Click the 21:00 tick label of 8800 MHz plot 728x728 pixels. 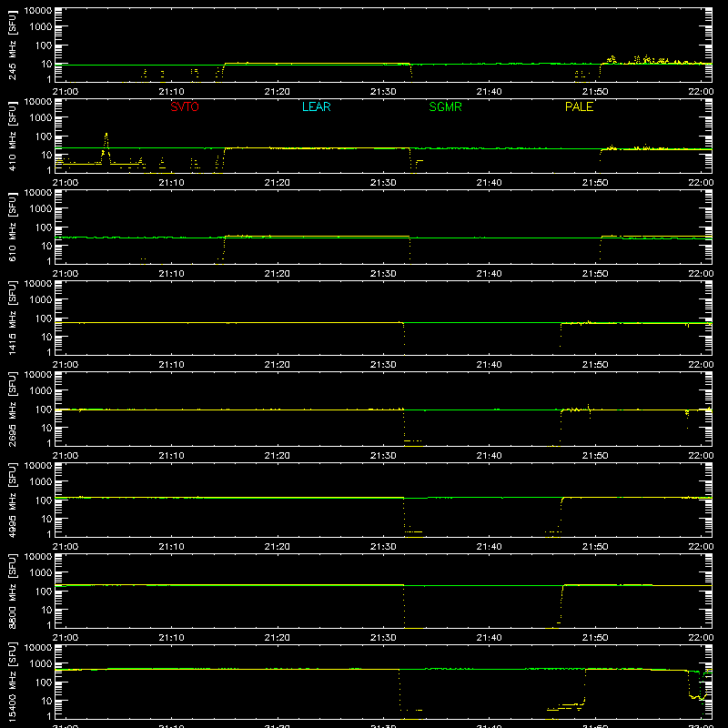tap(66, 638)
